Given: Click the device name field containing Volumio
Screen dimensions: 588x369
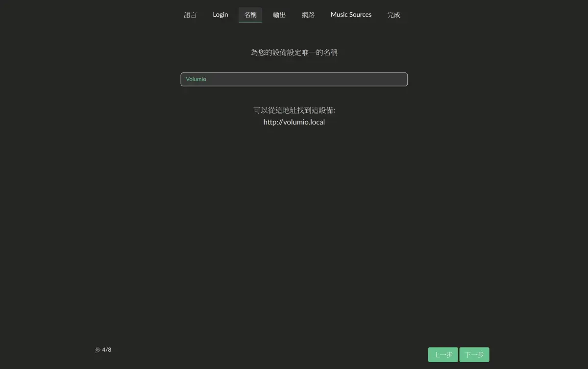Looking at the screenshot, I should point(294,79).
